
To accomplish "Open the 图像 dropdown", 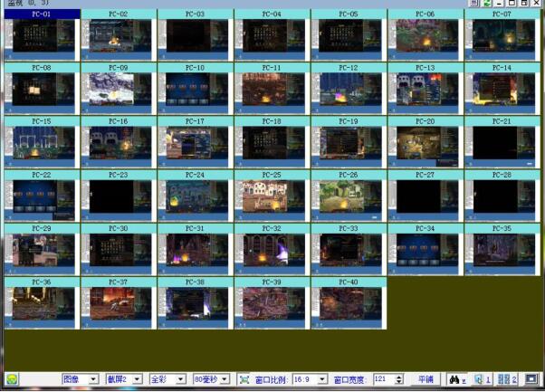I will coord(81,379).
